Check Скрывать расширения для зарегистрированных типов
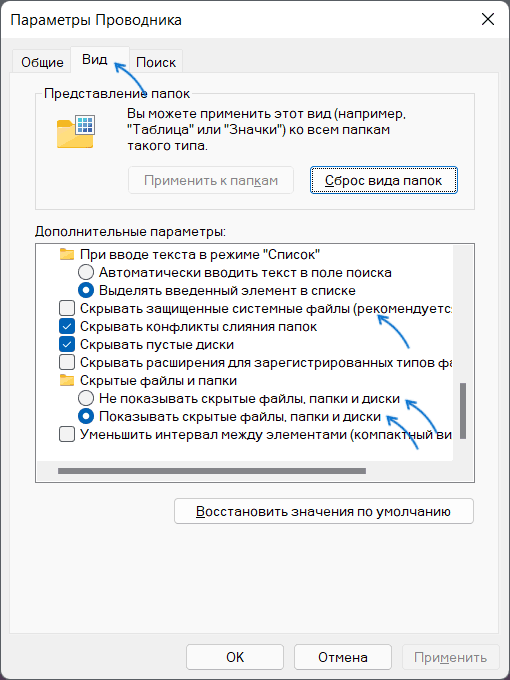This screenshot has width=510, height=680. pos(67,362)
